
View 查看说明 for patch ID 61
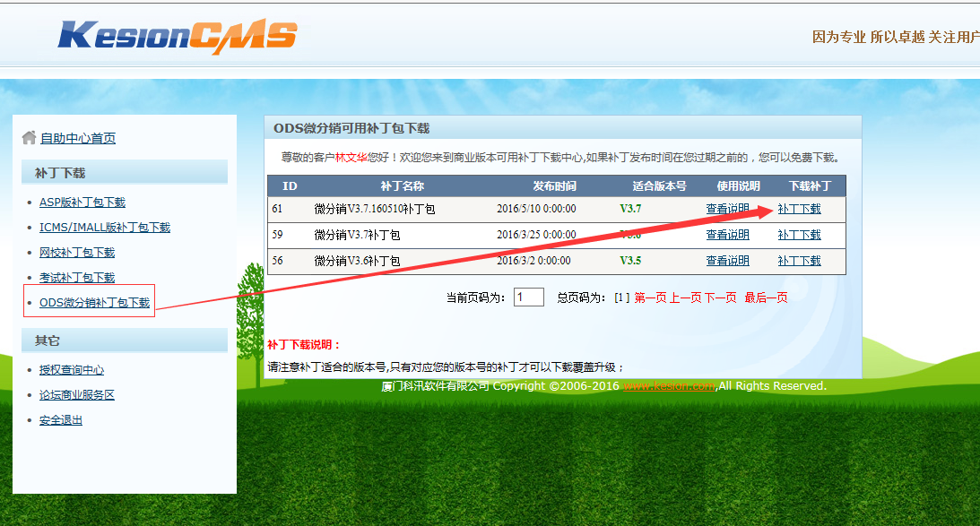(x=727, y=208)
